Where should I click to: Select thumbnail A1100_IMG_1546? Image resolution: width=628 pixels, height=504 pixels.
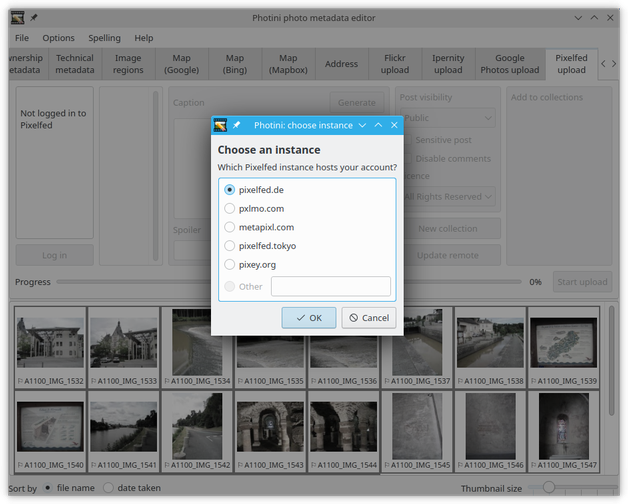click(x=490, y=431)
